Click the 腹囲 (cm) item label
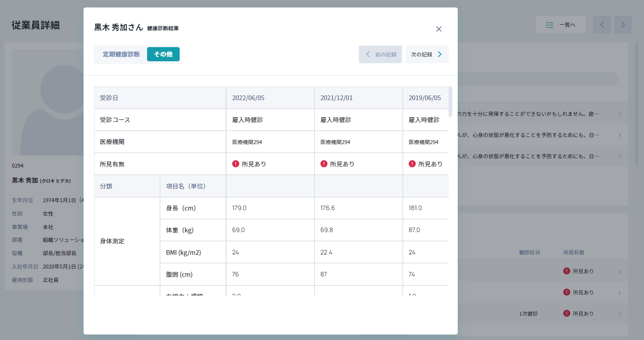The height and width of the screenshot is (340, 644). pos(179,274)
